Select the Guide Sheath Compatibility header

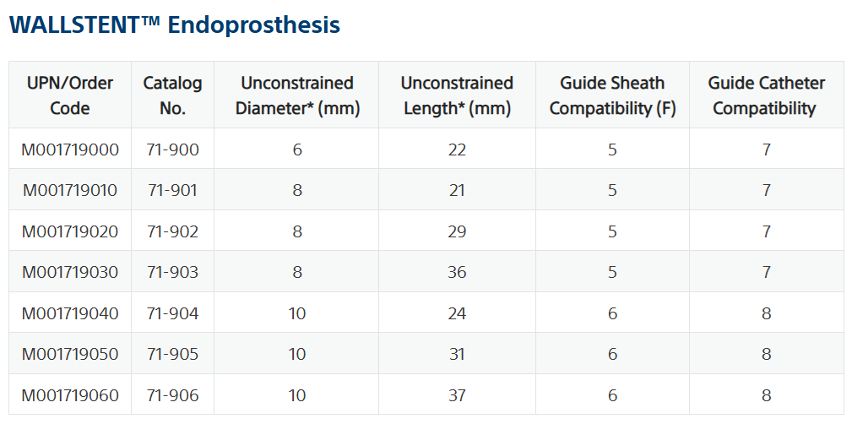click(x=612, y=95)
